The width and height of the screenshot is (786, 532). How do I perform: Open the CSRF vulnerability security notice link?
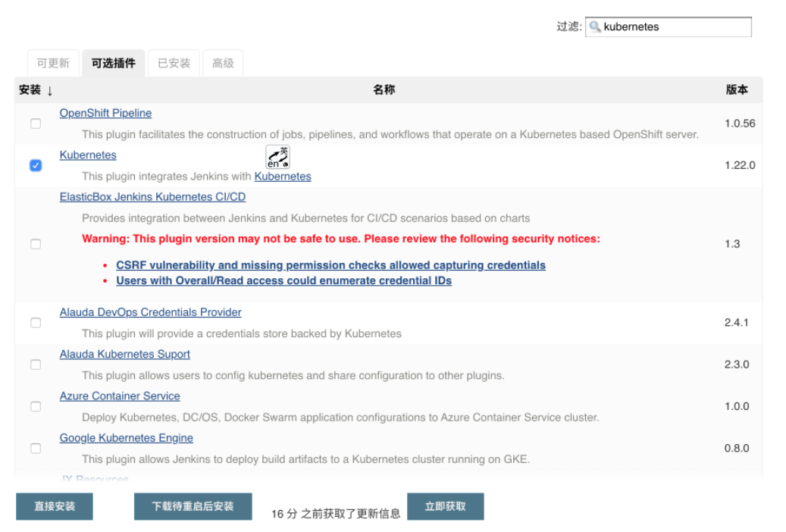(x=330, y=265)
